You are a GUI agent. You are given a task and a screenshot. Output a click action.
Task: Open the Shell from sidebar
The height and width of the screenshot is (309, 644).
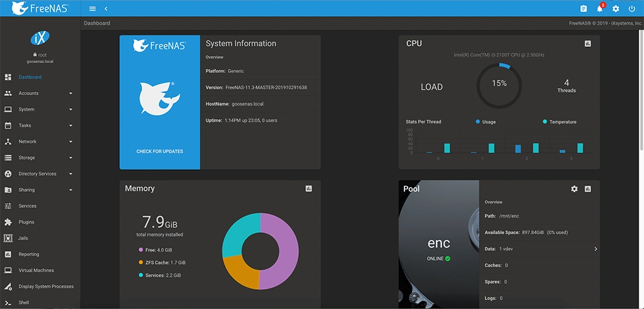24,303
